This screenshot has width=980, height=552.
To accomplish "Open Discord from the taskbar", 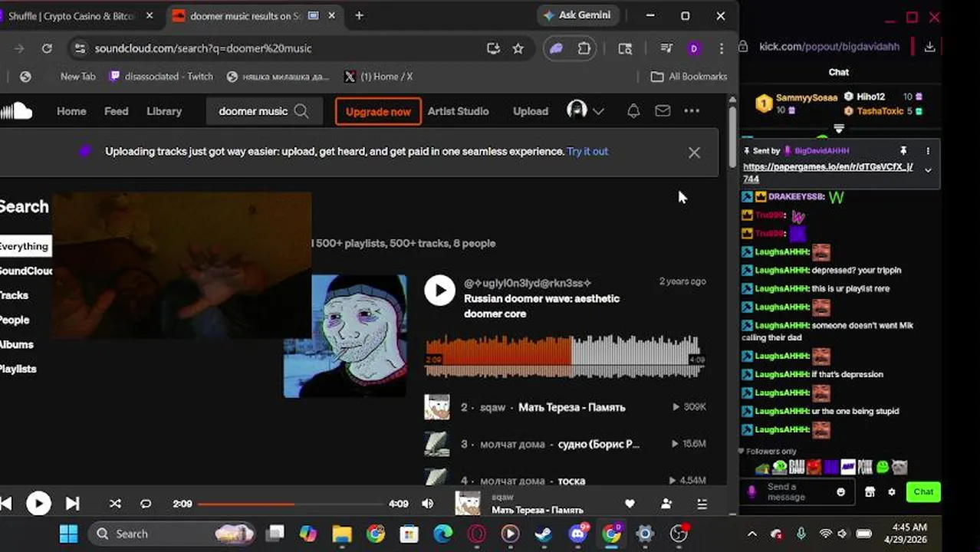I will pos(578,534).
